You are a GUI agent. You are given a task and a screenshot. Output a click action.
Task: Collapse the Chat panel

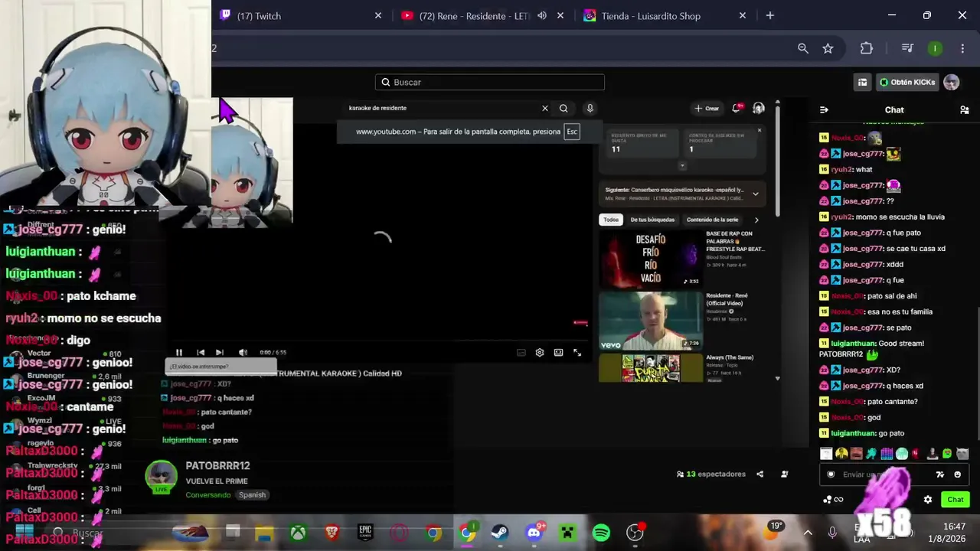tap(824, 109)
